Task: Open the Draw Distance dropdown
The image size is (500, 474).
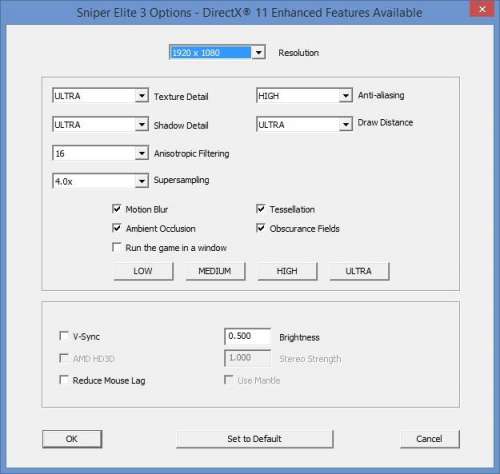Action: tap(304, 124)
